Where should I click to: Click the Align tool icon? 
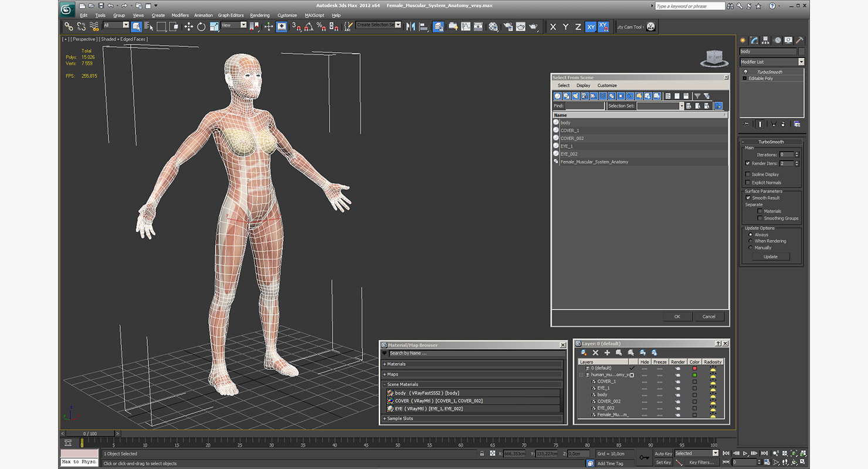point(423,26)
